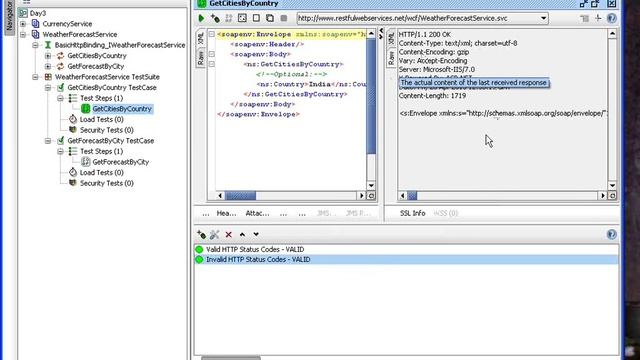The width and height of the screenshot is (640, 360).
Task: Click the fourth request toolbar icon
Action: pos(242,18)
